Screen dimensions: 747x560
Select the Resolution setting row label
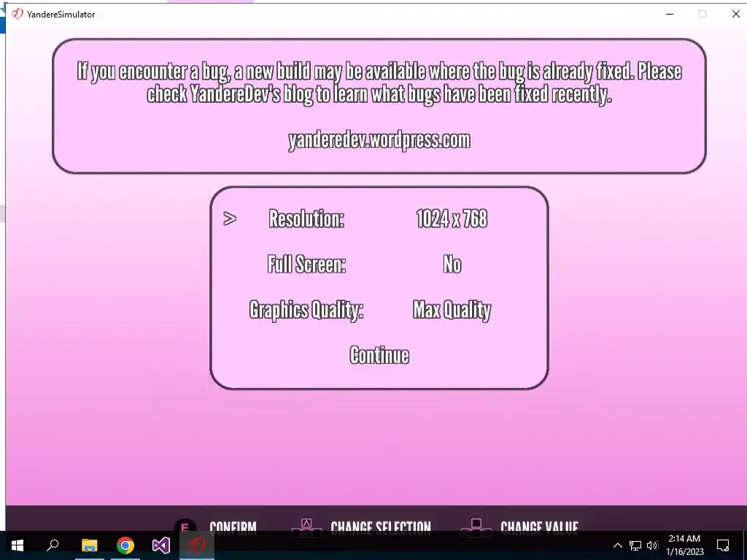pos(306,219)
